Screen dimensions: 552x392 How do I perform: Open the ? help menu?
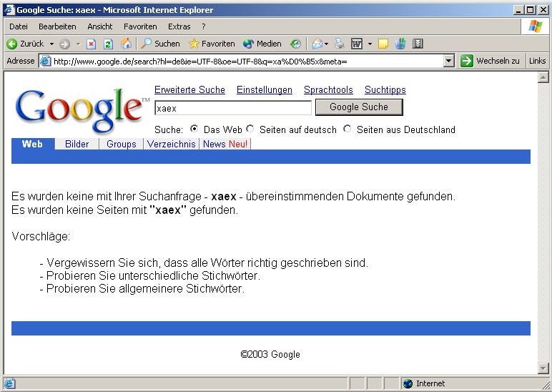tap(204, 26)
